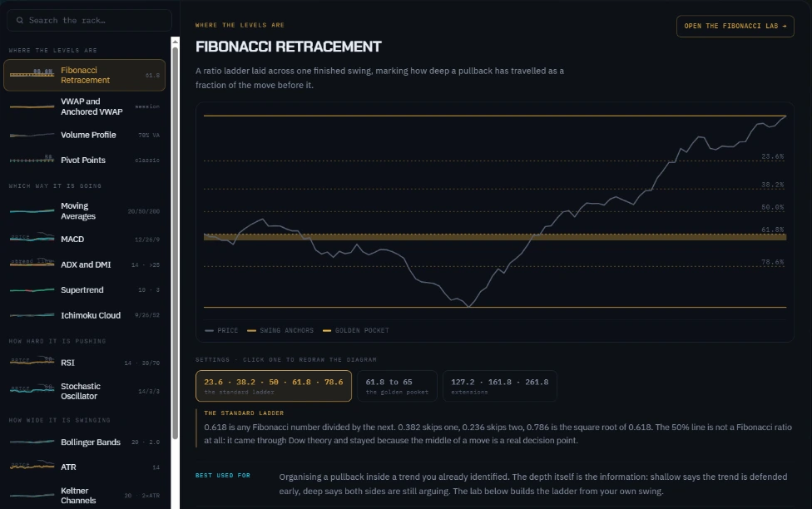Click the Supertrend sparkline thumbnail
The image size is (812, 509).
click(x=32, y=290)
